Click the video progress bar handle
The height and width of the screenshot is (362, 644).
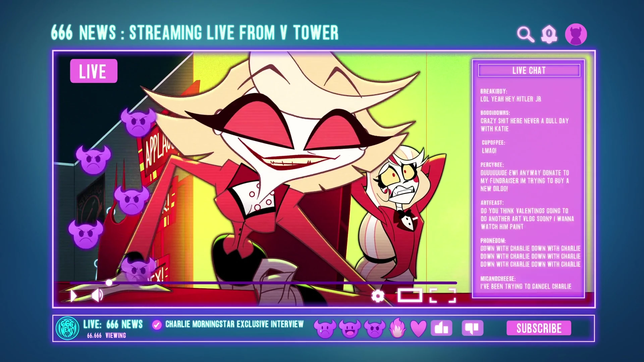[109, 283]
